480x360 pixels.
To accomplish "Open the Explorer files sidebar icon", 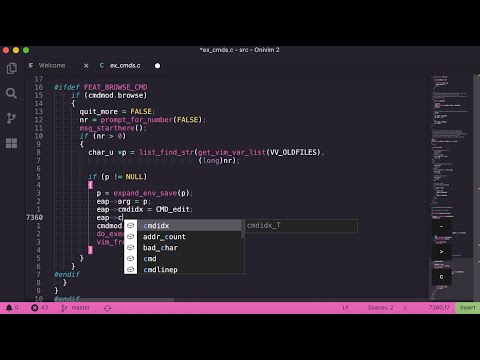I will click(x=12, y=68).
